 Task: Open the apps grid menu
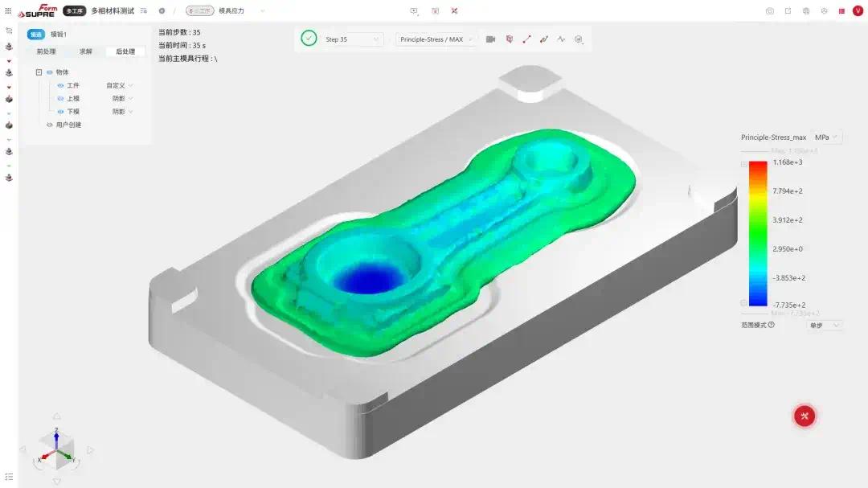[x=8, y=10]
